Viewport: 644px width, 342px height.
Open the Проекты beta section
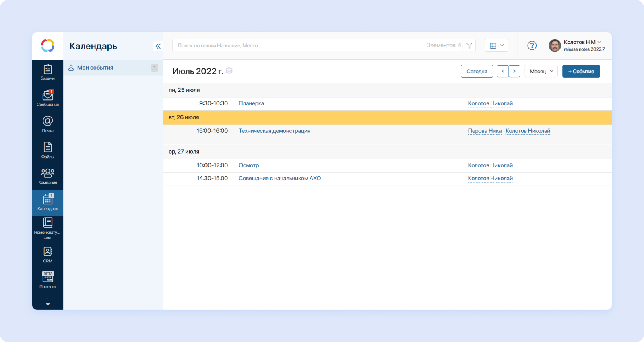click(x=47, y=280)
